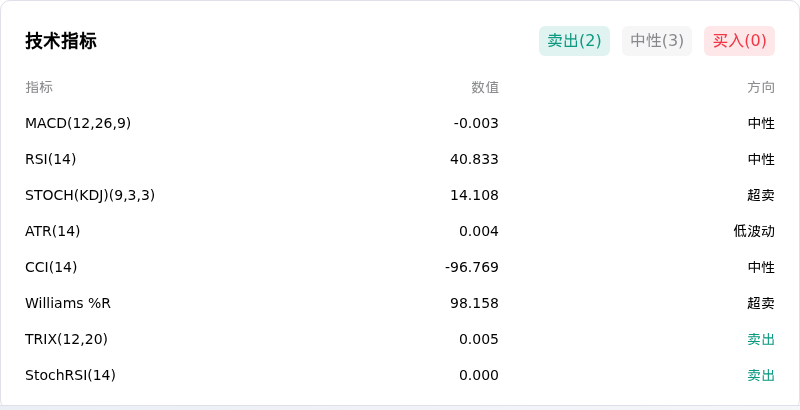The image size is (800, 410).
Task: Select the CCI(14) indicator row
Action: [x=400, y=267]
